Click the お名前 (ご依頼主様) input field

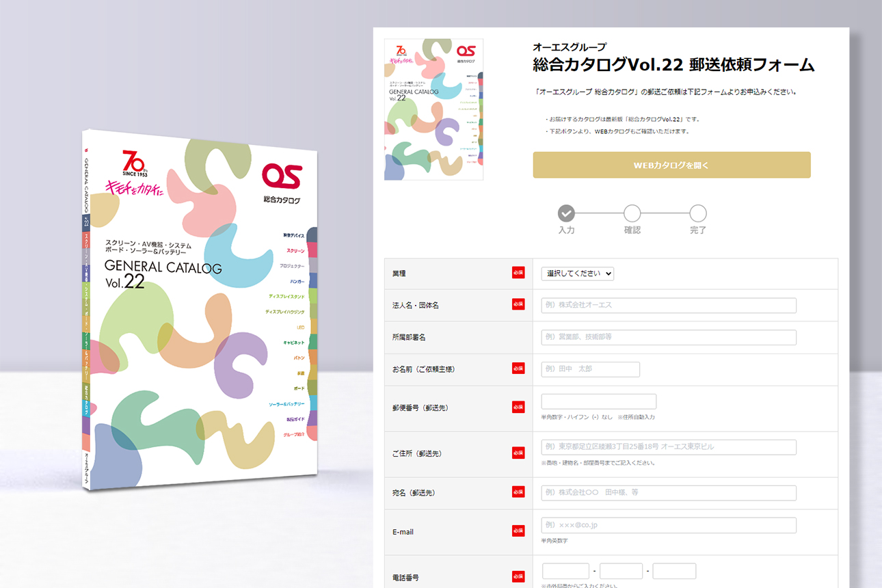(x=591, y=369)
